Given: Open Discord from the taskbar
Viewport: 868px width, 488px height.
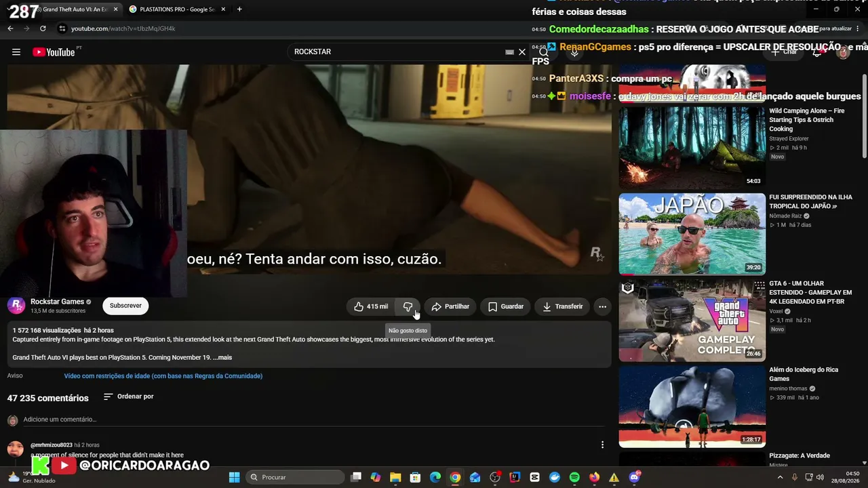Looking at the screenshot, I should tap(634, 477).
